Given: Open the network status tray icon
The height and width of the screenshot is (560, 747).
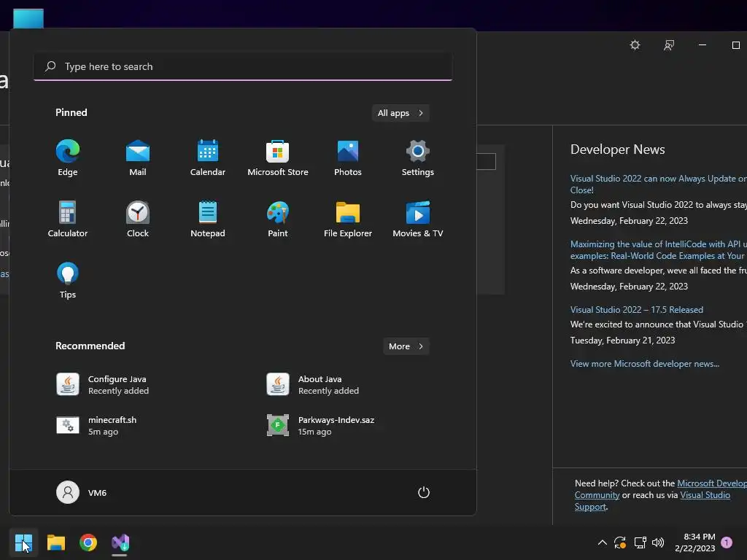Looking at the screenshot, I should coord(640,542).
